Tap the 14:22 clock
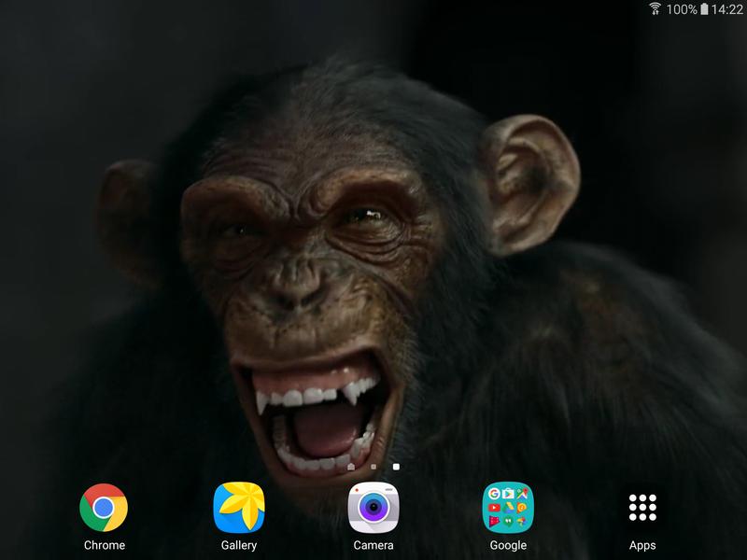The image size is (747, 560). (727, 9)
